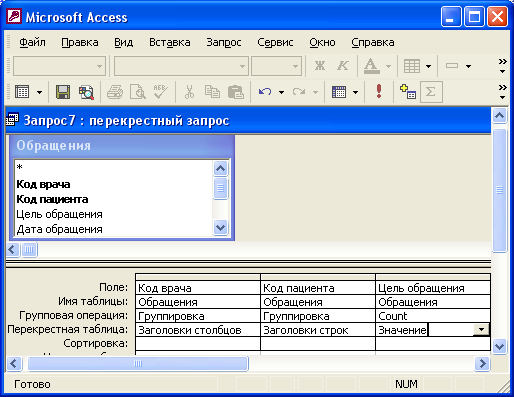The image size is (514, 397).
Task: Toggle Bold formatting button
Action: tap(320, 66)
